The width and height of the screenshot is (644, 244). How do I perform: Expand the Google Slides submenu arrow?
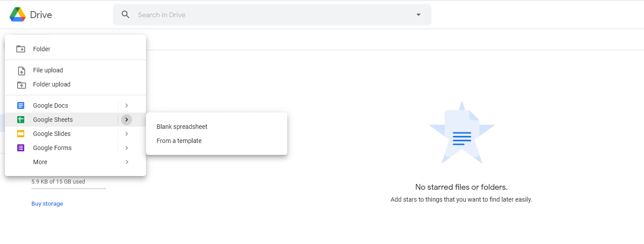tap(127, 134)
